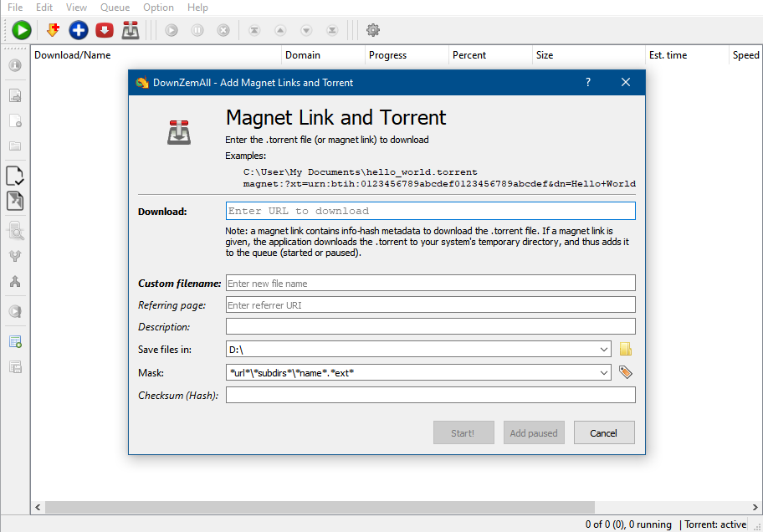
Task: Click the Custom filename field
Action: pyautogui.click(x=431, y=283)
